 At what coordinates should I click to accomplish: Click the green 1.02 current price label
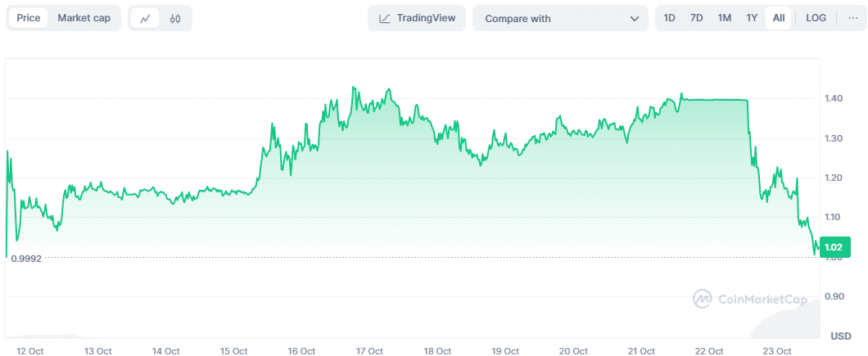pos(834,247)
